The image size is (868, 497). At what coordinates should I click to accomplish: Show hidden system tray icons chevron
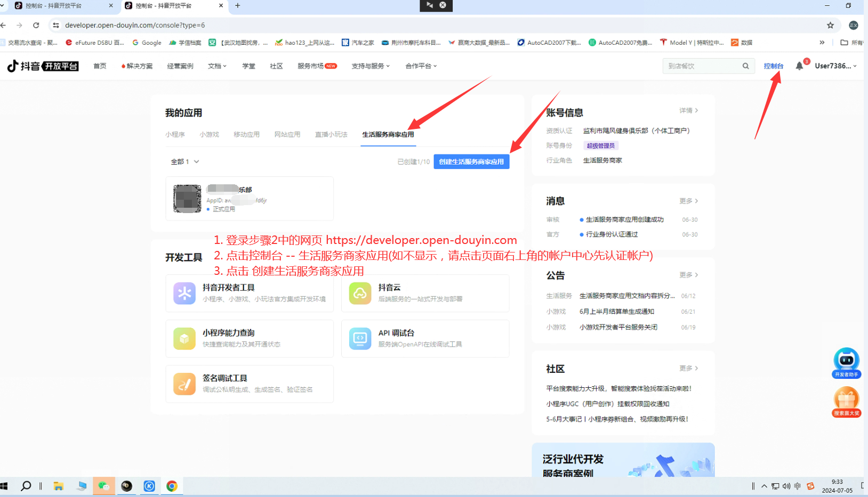(x=764, y=486)
